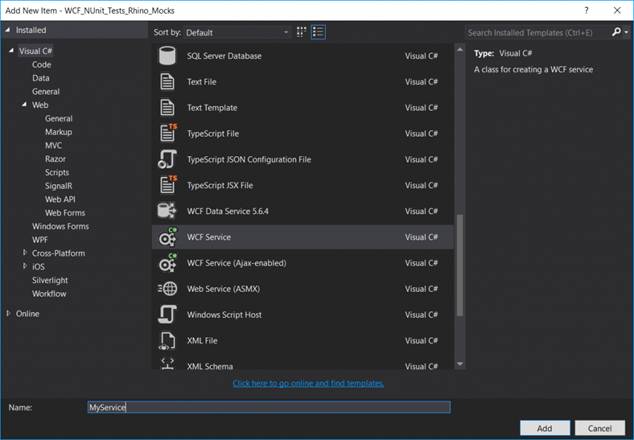
Task: Select the Code category
Action: 42,65
